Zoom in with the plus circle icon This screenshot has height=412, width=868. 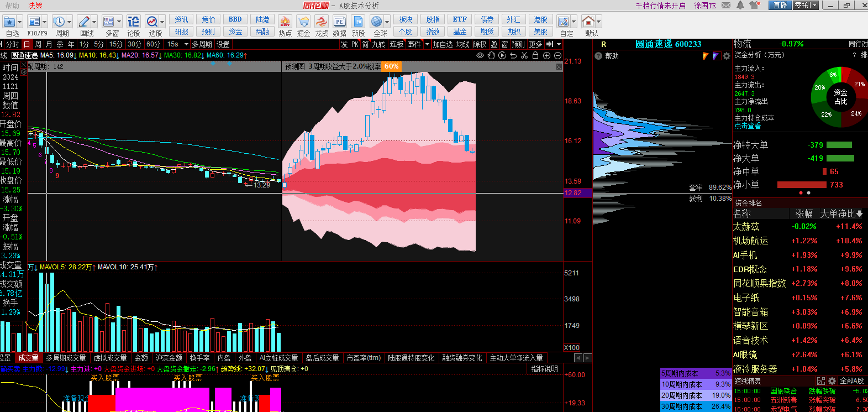546,55
